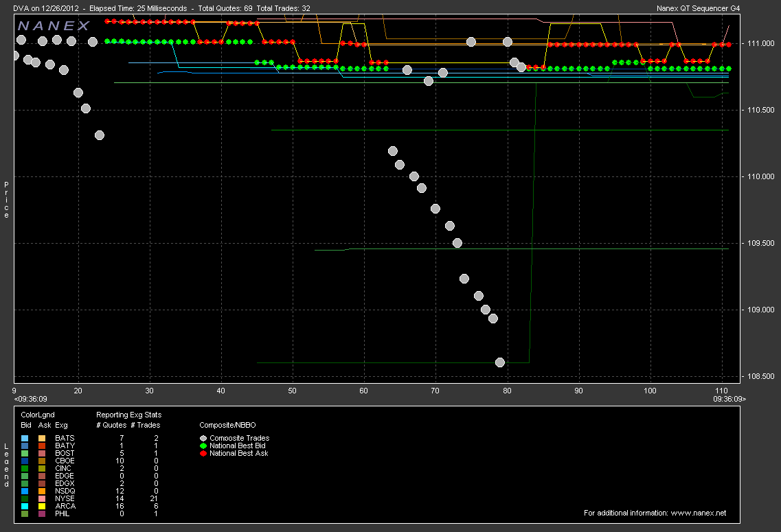Click the '09:36:09>' end timestamp
781x532 pixels.
(x=729, y=399)
